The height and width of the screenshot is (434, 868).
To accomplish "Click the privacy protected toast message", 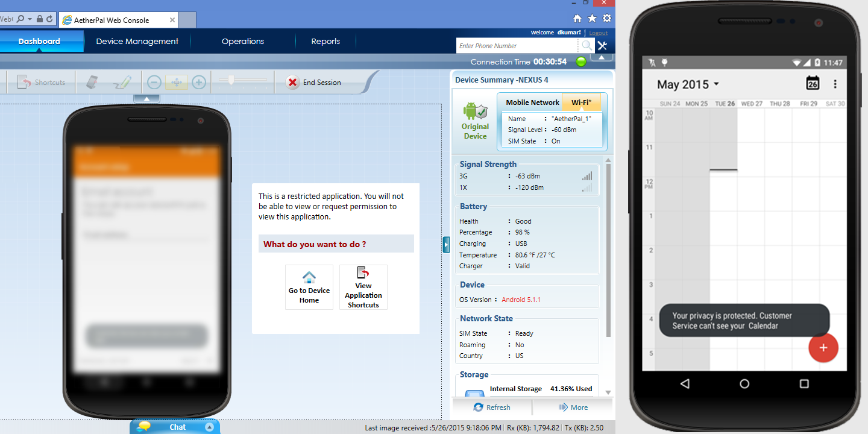I will [744, 321].
